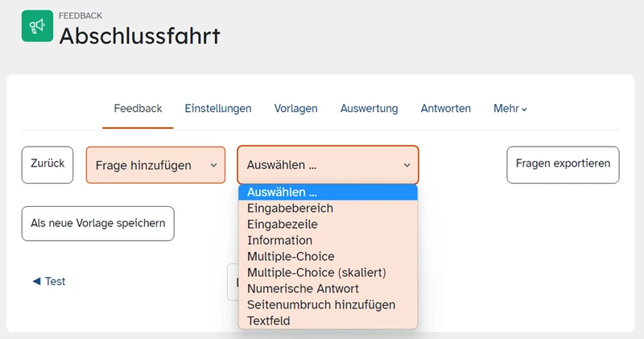Open the Feedback tab

coord(138,109)
